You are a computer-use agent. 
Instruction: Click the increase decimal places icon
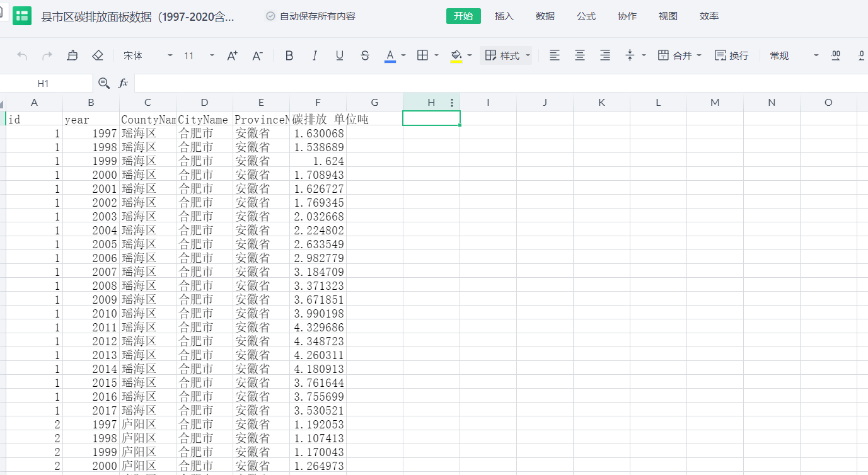click(836, 55)
